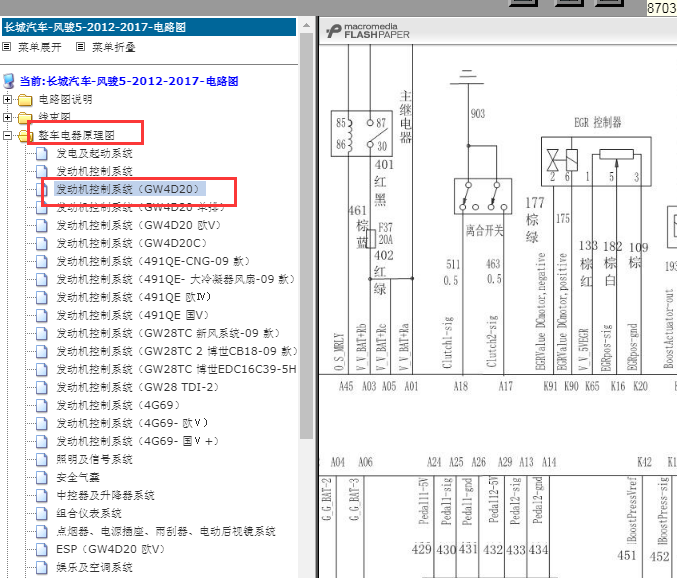Open 发动机控制系统（491QE-CNG-09 款）
The image size is (677, 578).
153,261
